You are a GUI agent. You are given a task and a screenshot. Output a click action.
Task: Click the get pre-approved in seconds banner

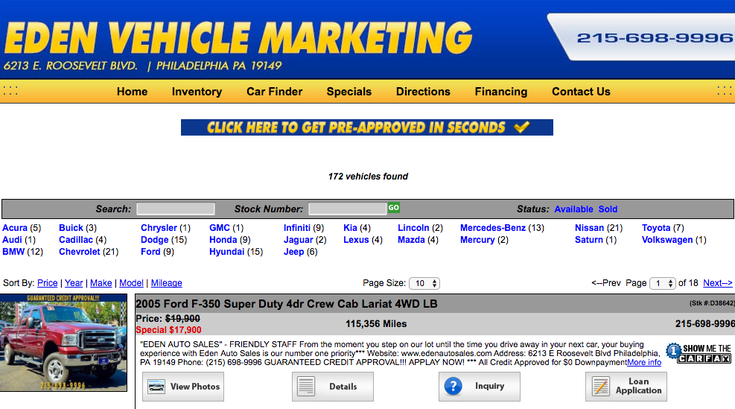(x=367, y=127)
